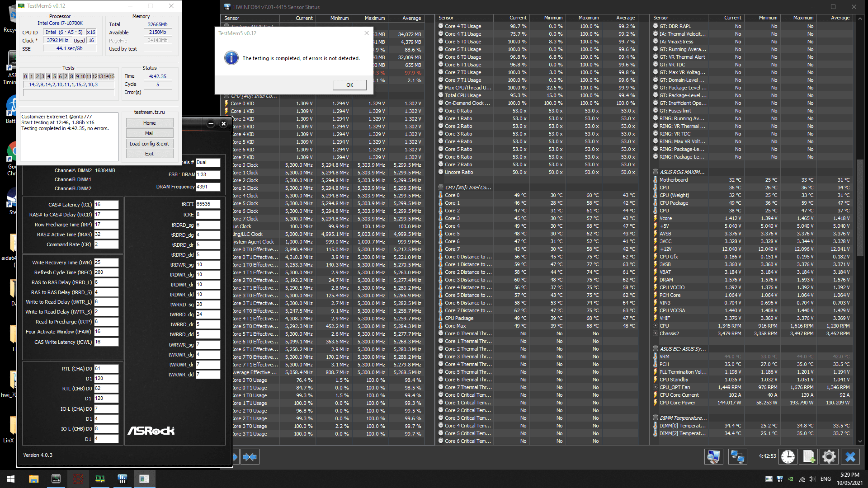The width and height of the screenshot is (868, 488).
Task: Click RTL (CHA) D0 value field
Action: [x=106, y=369]
